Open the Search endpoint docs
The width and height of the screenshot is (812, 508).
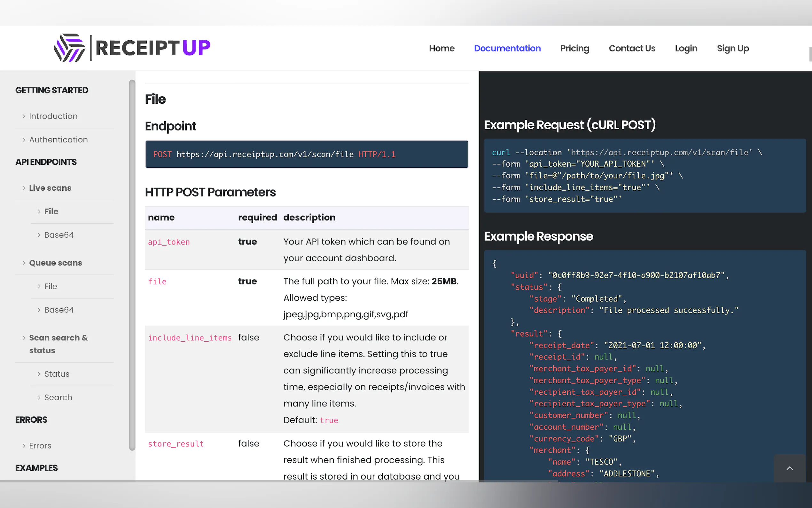click(x=58, y=397)
